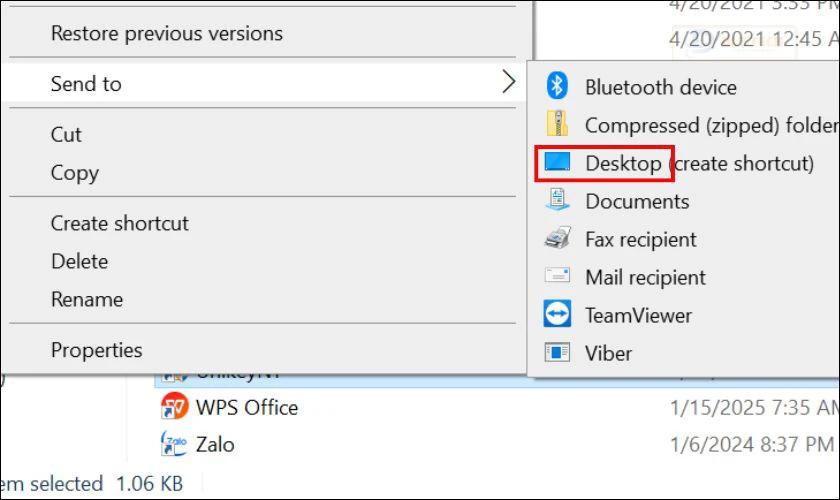Select the Zalo file name
The width and height of the screenshot is (840, 500).
click(x=215, y=444)
